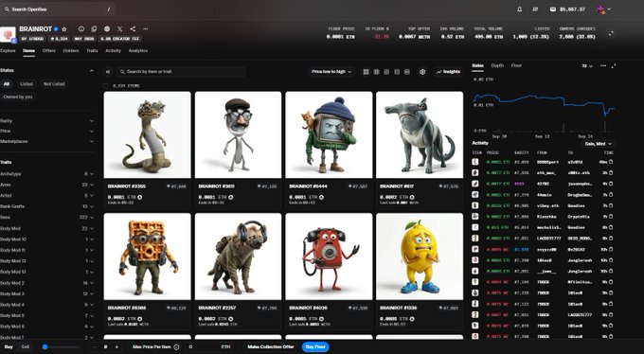Open the Holders tab
This screenshot has width=644, height=354.
(71, 51)
